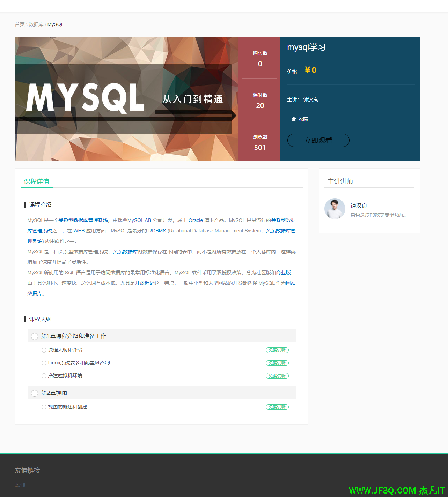Select circle beside 课程大纲和介绍 lesson

click(44, 350)
